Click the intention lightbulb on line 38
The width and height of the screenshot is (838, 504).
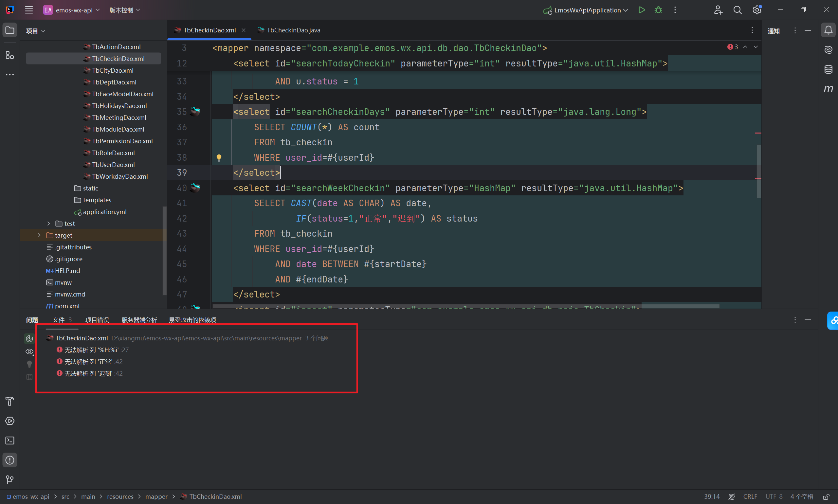[219, 158]
